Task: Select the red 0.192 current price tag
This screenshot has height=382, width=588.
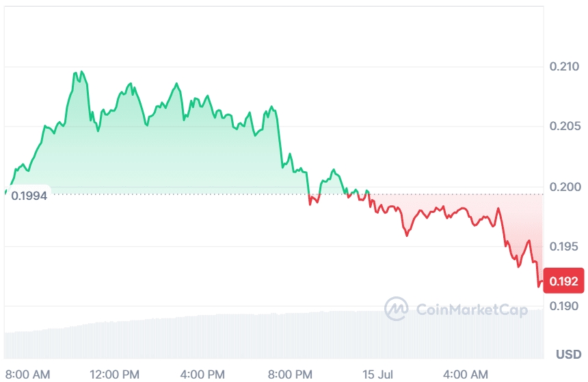Action: [564, 281]
